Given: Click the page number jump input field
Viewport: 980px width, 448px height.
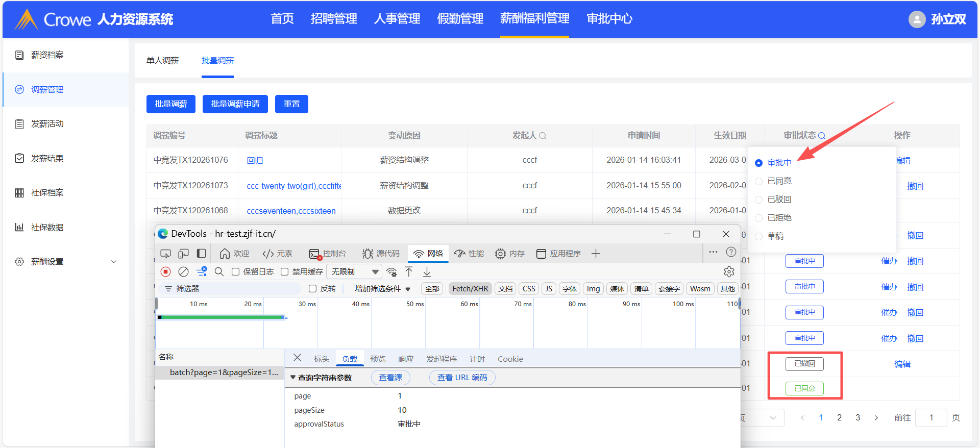Looking at the screenshot, I should (931, 418).
